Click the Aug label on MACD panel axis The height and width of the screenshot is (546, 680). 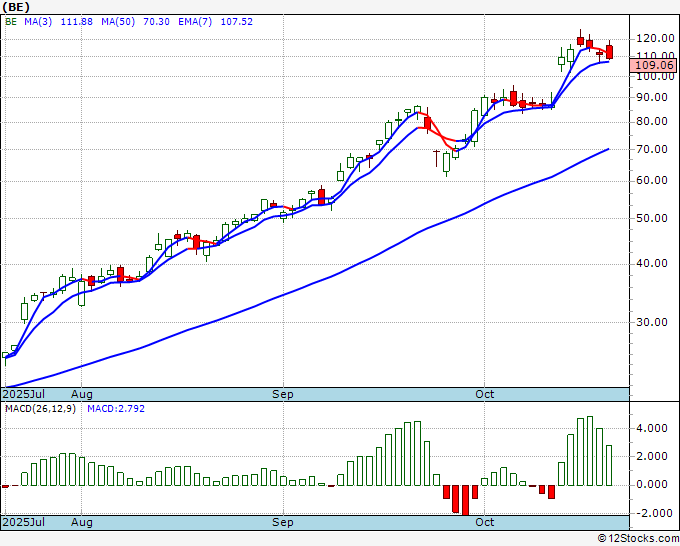pos(82,522)
